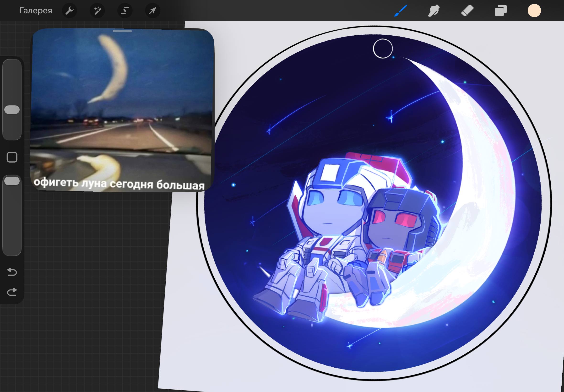This screenshot has height=392, width=564.
Task: Select the Brush tool
Action: pos(401,11)
